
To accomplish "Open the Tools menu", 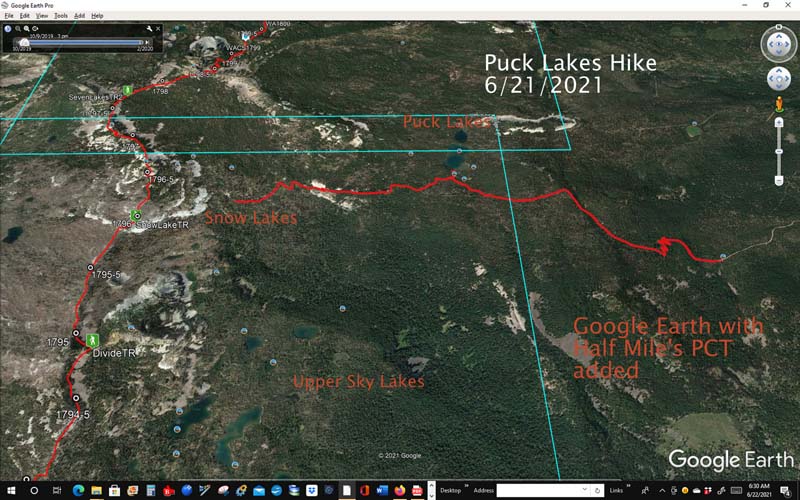I will [61, 16].
